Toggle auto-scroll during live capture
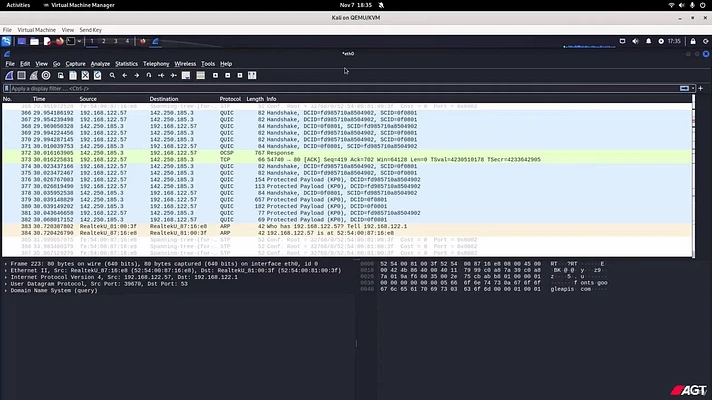 [x=186, y=75]
